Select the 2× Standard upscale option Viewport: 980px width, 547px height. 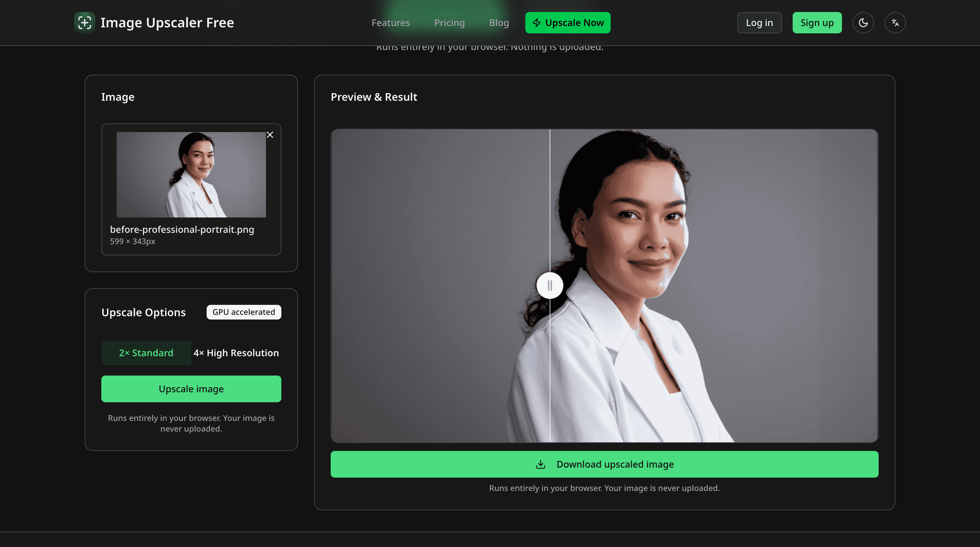point(146,353)
